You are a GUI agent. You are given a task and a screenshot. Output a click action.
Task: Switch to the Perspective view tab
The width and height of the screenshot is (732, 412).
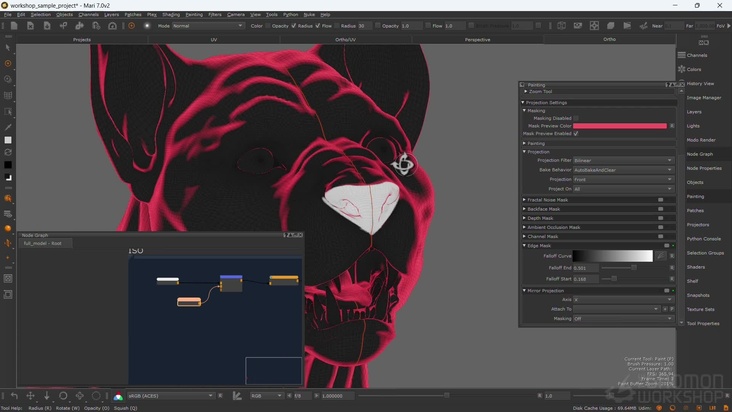click(x=478, y=40)
